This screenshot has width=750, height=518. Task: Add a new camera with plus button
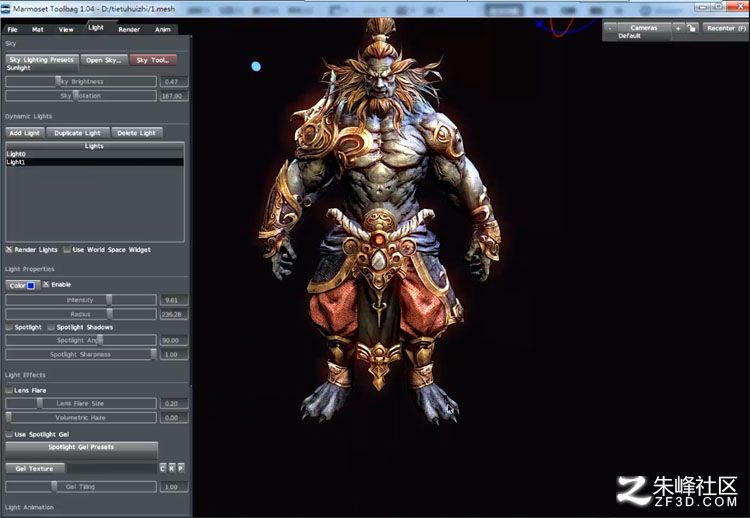click(678, 28)
